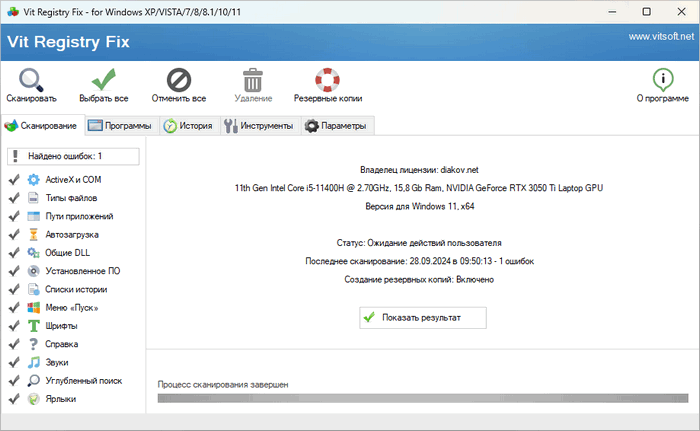Click the Звуки music note icon
The width and height of the screenshot is (700, 431).
click(33, 362)
